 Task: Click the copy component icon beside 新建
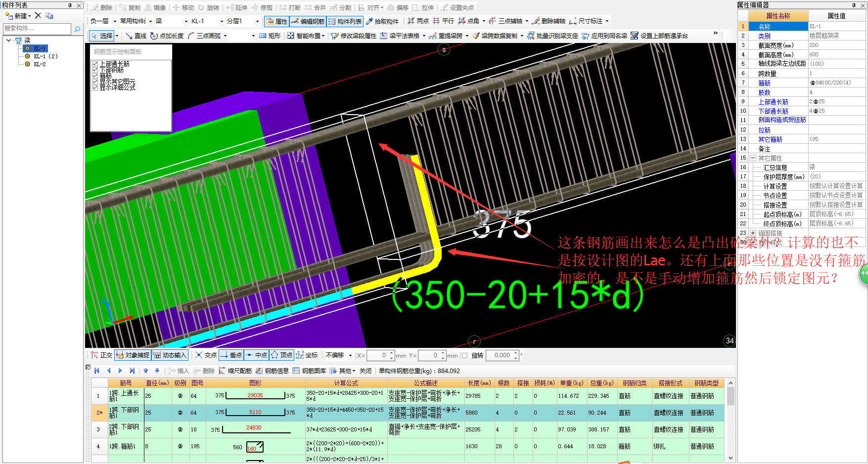[x=49, y=16]
